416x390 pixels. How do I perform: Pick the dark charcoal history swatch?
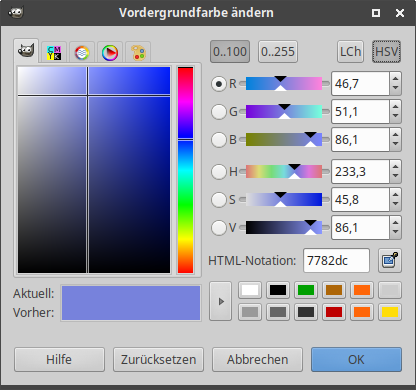306,312
